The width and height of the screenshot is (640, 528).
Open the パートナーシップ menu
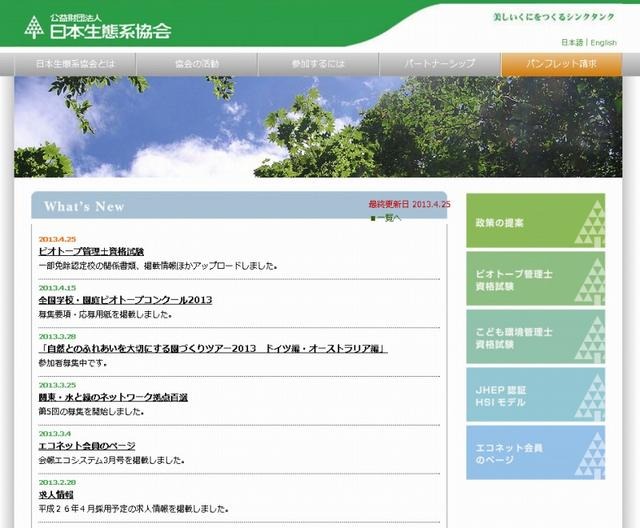click(440, 64)
